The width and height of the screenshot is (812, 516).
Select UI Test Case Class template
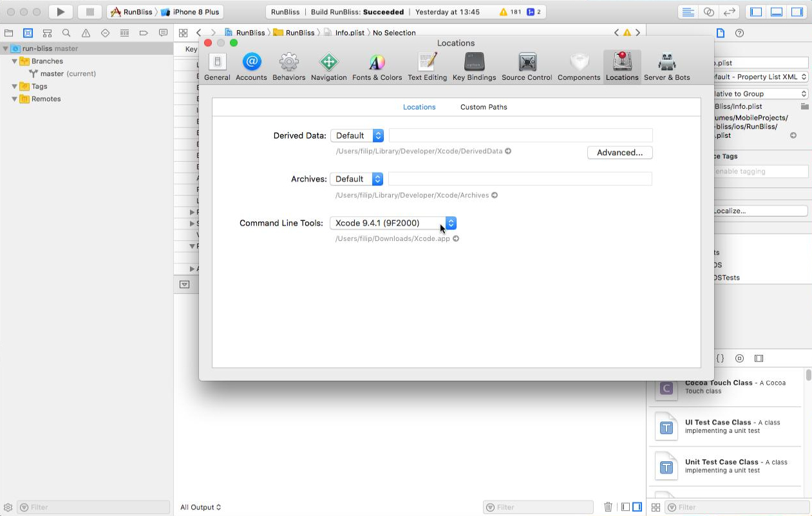coord(725,426)
